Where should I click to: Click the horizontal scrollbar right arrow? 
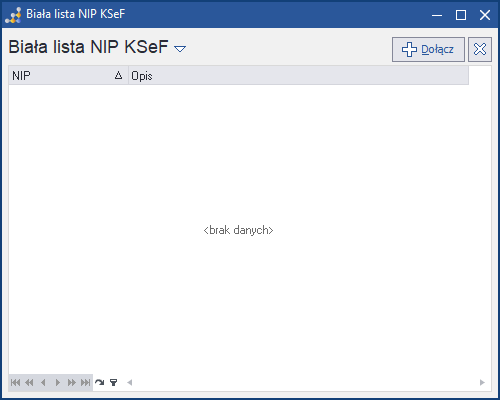coord(482,382)
